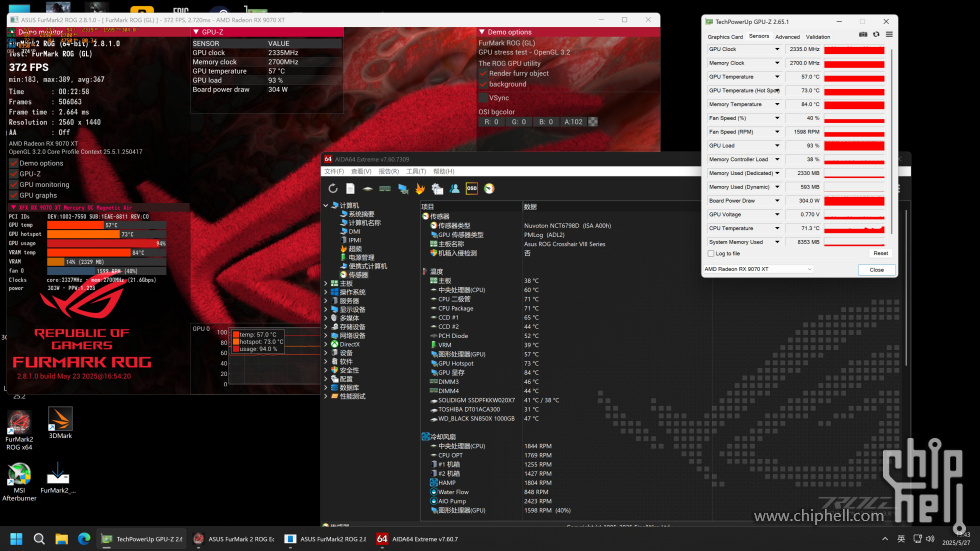Collapse the 计算机 tree node in AIDA64

(x=326, y=205)
